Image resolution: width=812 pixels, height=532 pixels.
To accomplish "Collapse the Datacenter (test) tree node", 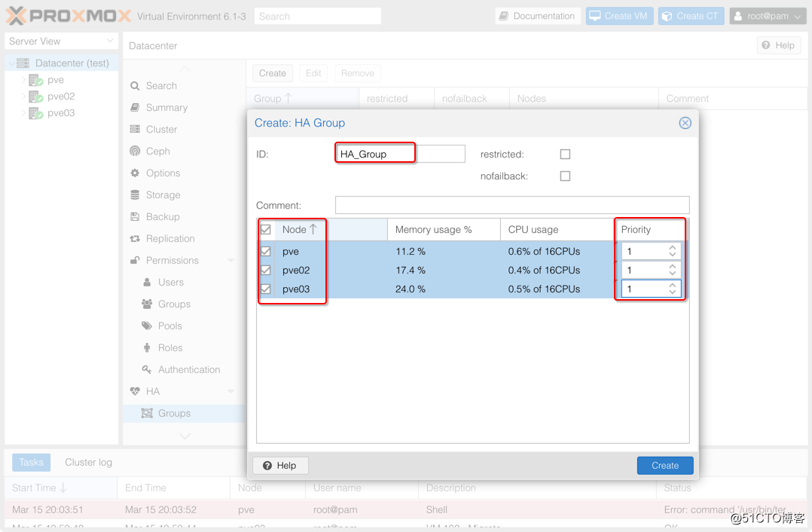I will [11, 63].
